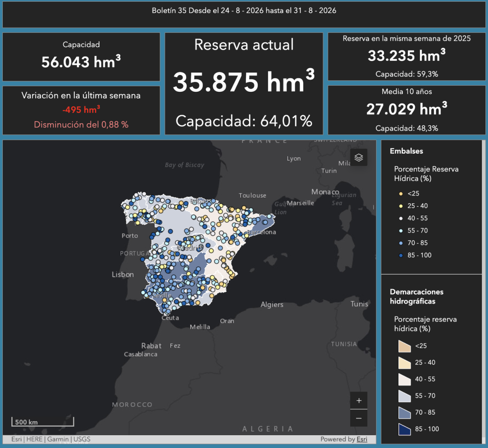Click the Barcelona label on the map
Image resolution: width=488 pixels, height=448 pixels.
[262, 232]
